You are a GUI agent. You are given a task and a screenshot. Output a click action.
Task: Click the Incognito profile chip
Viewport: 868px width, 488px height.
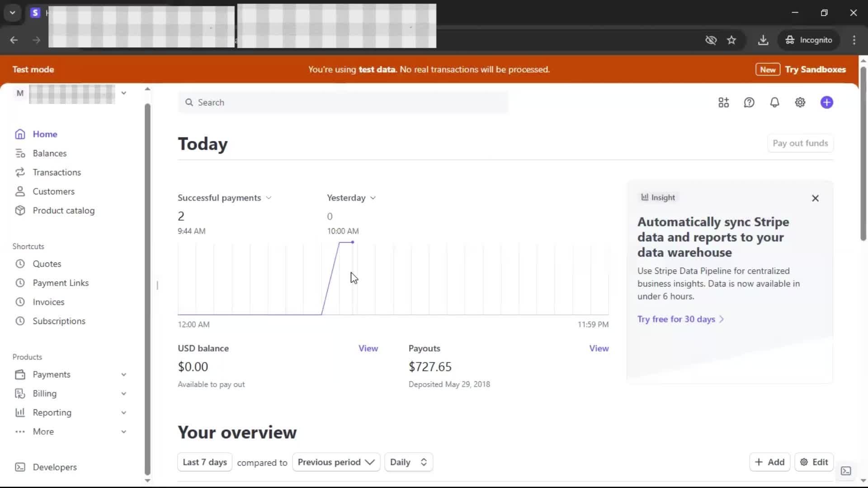click(808, 40)
